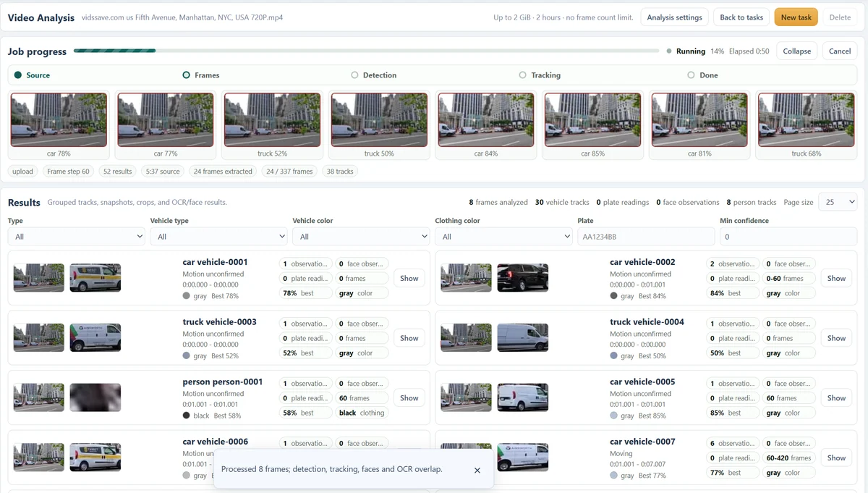Viewport: 868px width, 493px height.
Task: Show details for car vehicle-0002
Action: [836, 278]
